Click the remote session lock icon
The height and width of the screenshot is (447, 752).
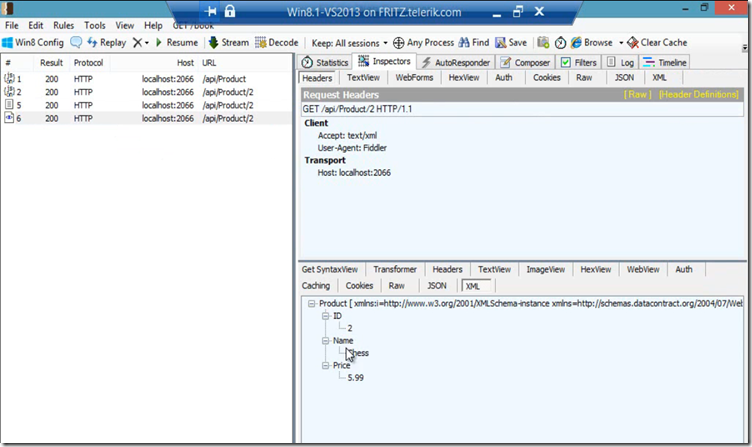point(230,11)
